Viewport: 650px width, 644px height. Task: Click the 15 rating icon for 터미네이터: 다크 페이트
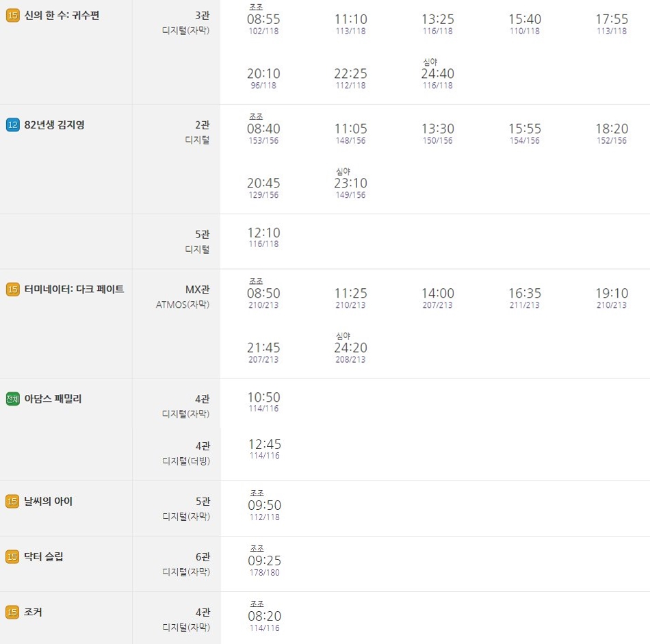(x=12, y=289)
